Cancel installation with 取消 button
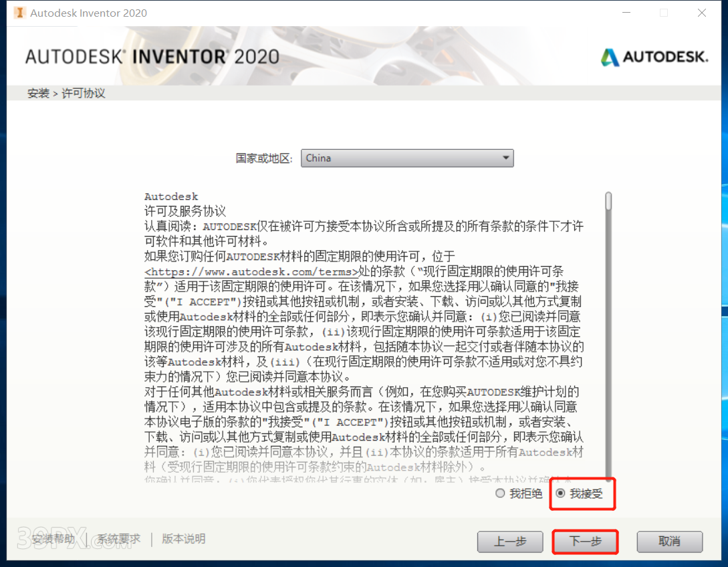The width and height of the screenshot is (728, 567). pyautogui.click(x=669, y=542)
